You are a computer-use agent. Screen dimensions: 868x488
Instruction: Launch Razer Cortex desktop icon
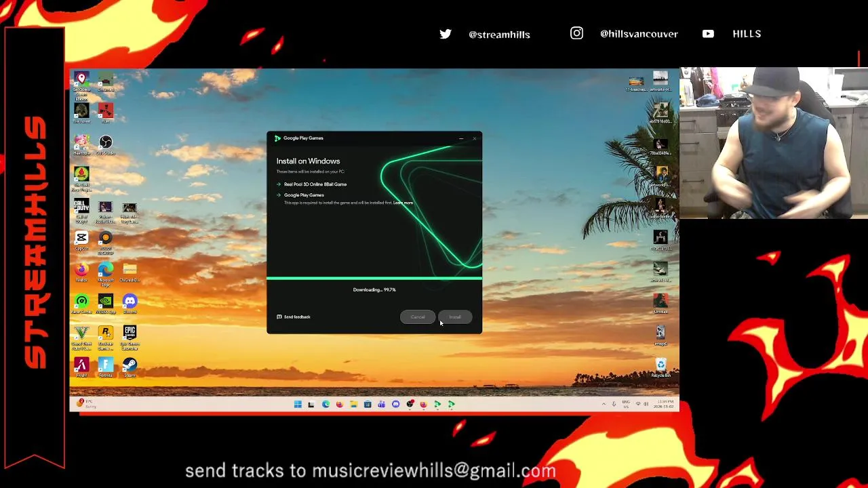pyautogui.click(x=81, y=304)
